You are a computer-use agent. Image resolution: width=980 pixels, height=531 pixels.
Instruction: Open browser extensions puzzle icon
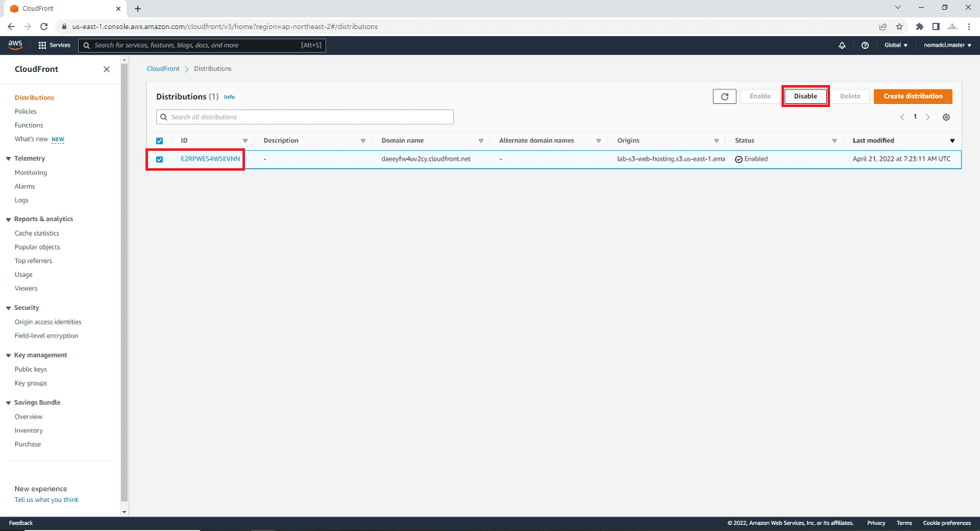click(x=920, y=26)
